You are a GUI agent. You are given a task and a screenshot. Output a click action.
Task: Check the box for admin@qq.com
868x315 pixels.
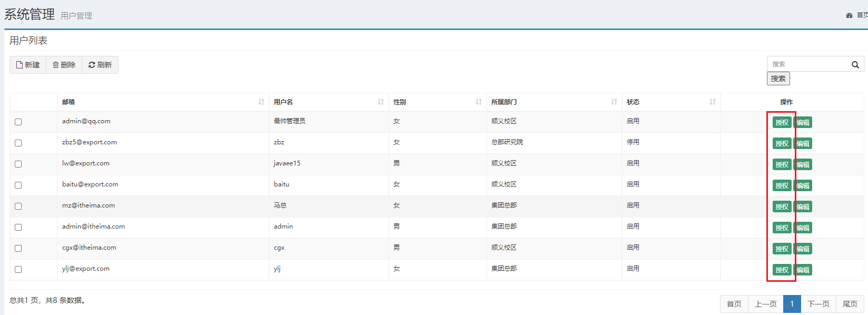(x=18, y=122)
